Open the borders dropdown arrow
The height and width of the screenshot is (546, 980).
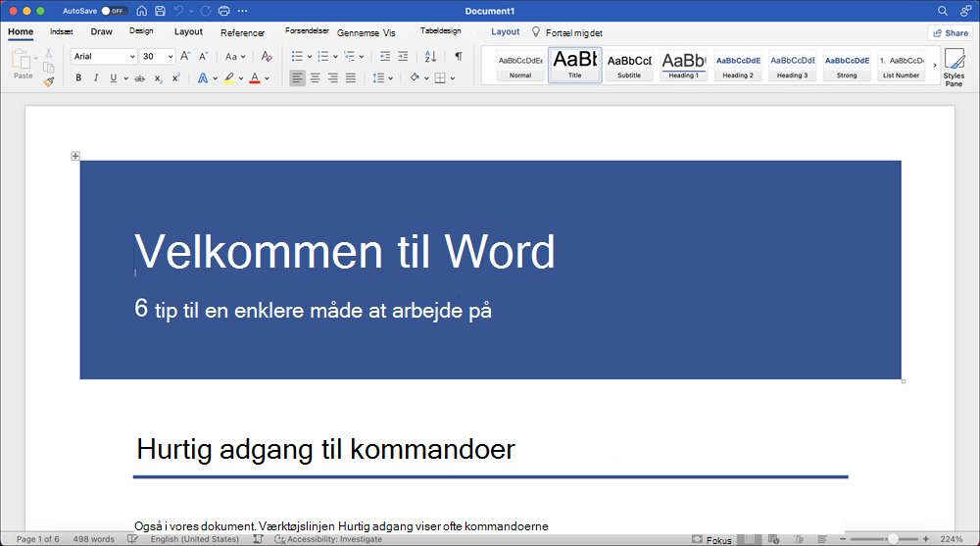click(453, 78)
